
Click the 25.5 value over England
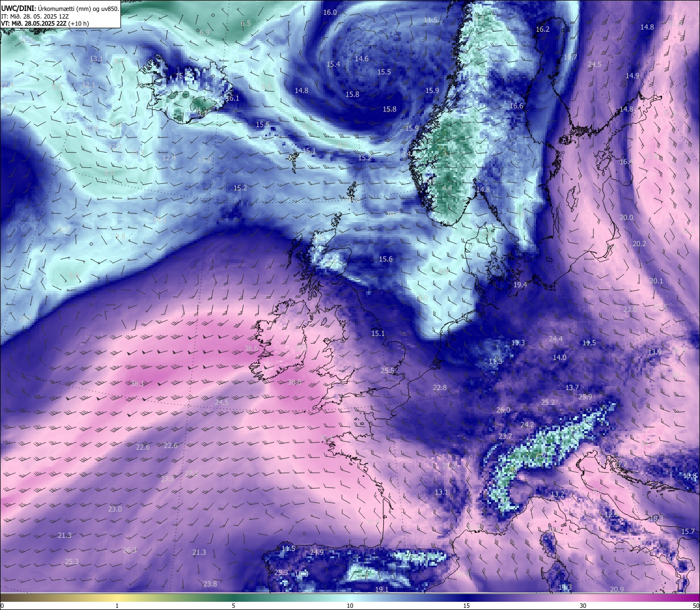pos(388,370)
